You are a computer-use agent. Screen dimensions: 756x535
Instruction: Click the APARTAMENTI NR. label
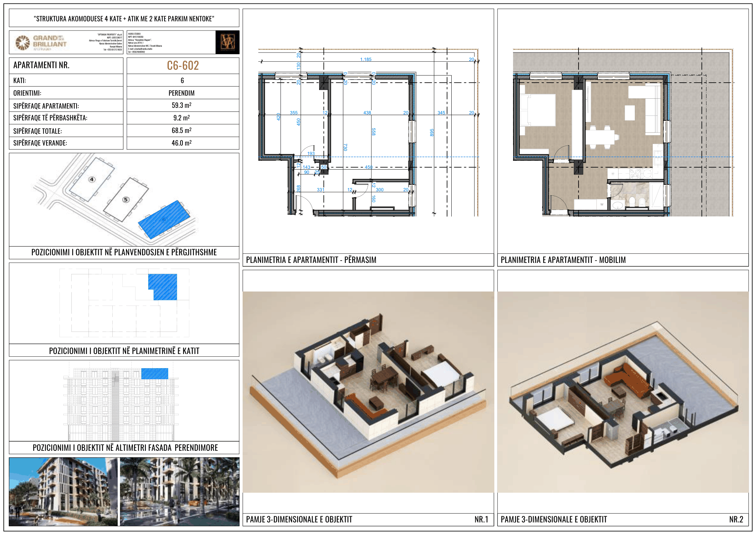click(41, 65)
